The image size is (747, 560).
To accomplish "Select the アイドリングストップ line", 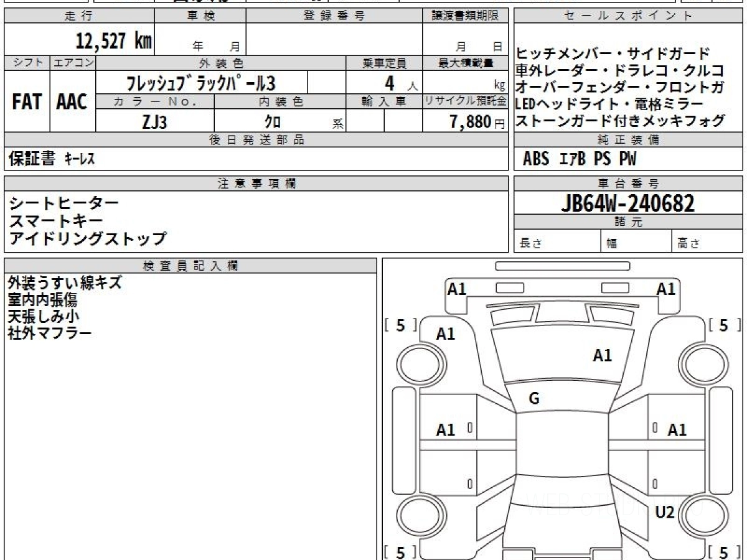I will tap(88, 238).
